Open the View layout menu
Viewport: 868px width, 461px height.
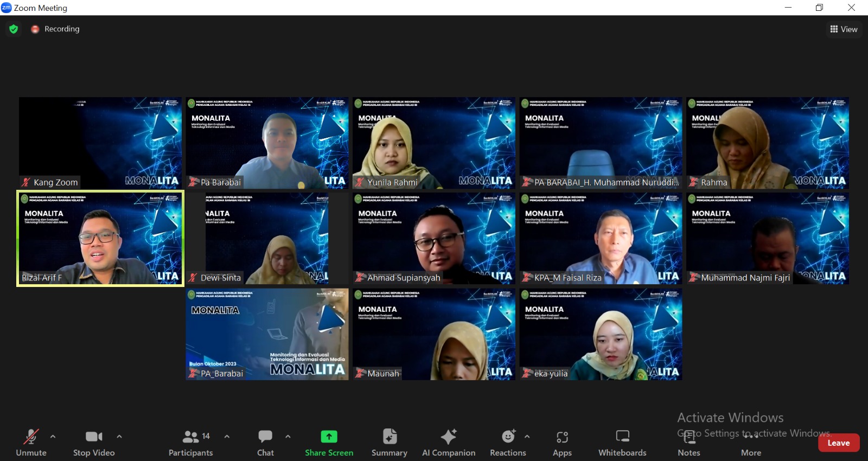(x=844, y=29)
